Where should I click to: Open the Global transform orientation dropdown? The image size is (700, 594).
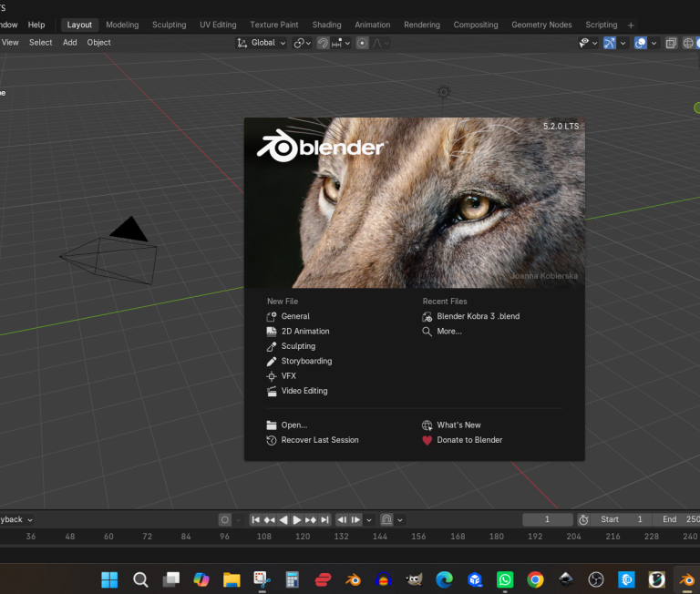(x=262, y=43)
